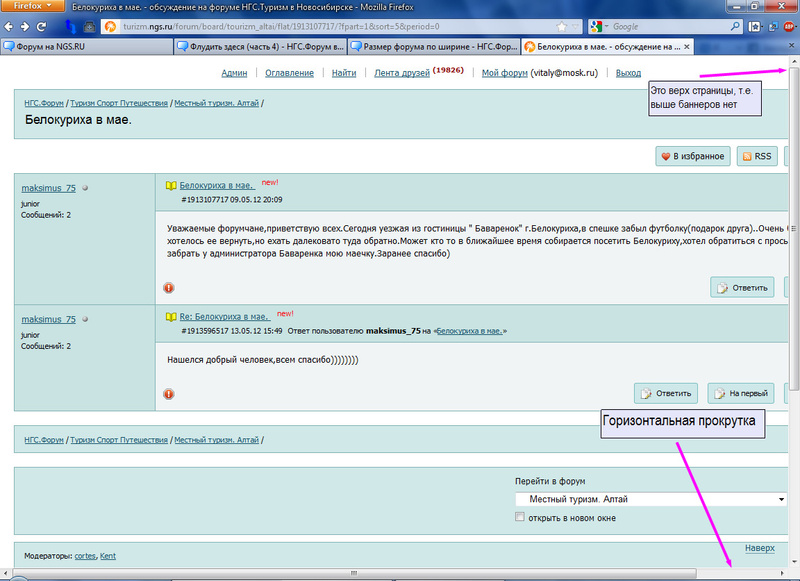Tick the открыть в новом окне checkbox
800x581 pixels.
519,517
